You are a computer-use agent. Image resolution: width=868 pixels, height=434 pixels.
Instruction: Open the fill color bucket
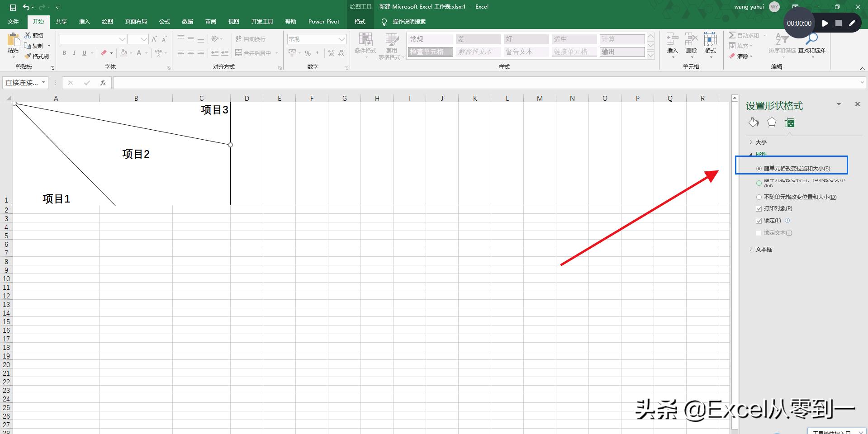click(x=123, y=53)
